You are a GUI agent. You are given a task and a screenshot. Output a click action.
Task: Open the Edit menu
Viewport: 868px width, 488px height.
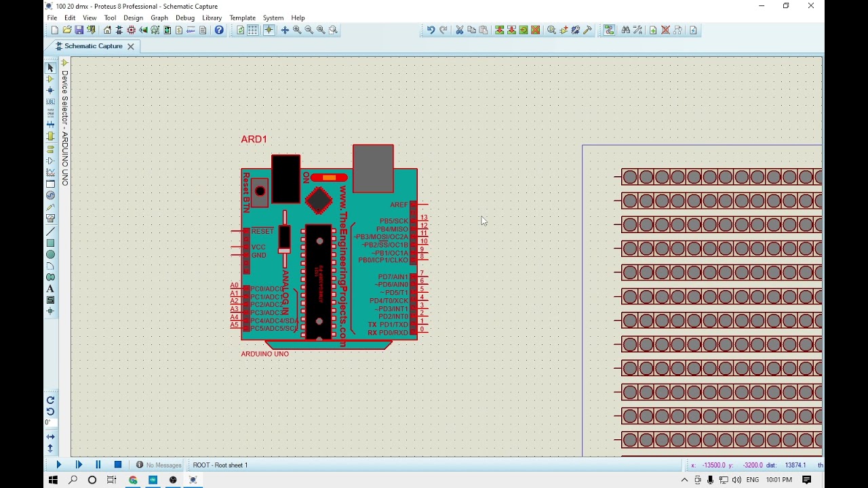point(70,18)
